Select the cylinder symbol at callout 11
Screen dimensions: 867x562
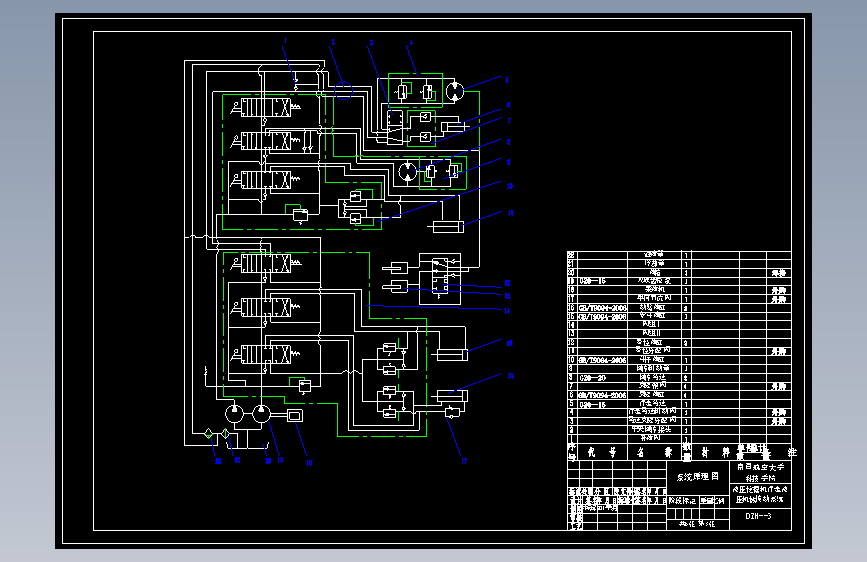click(x=446, y=226)
